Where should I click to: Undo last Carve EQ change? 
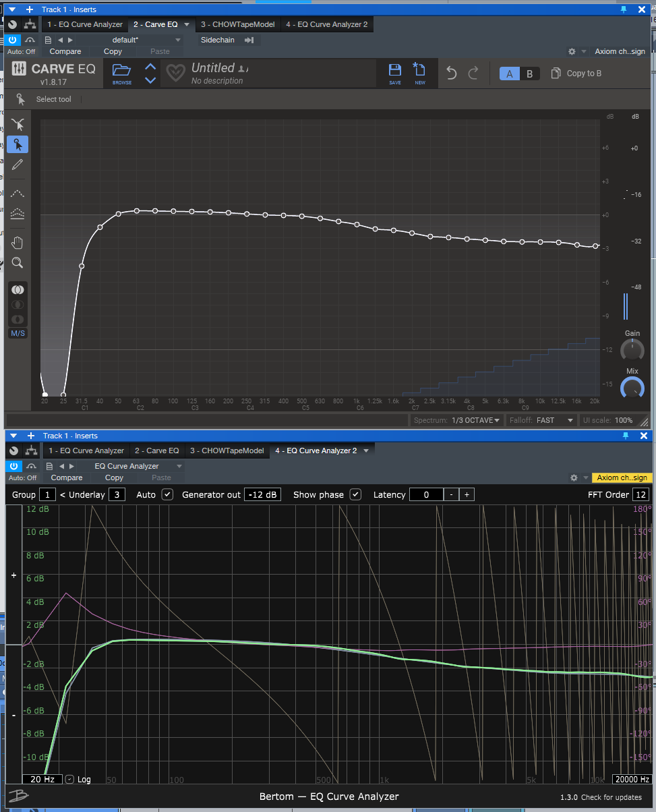[x=452, y=74]
